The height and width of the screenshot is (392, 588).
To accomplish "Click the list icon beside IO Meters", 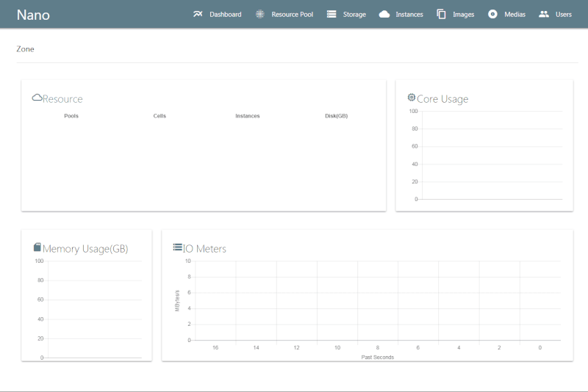I will (x=177, y=247).
